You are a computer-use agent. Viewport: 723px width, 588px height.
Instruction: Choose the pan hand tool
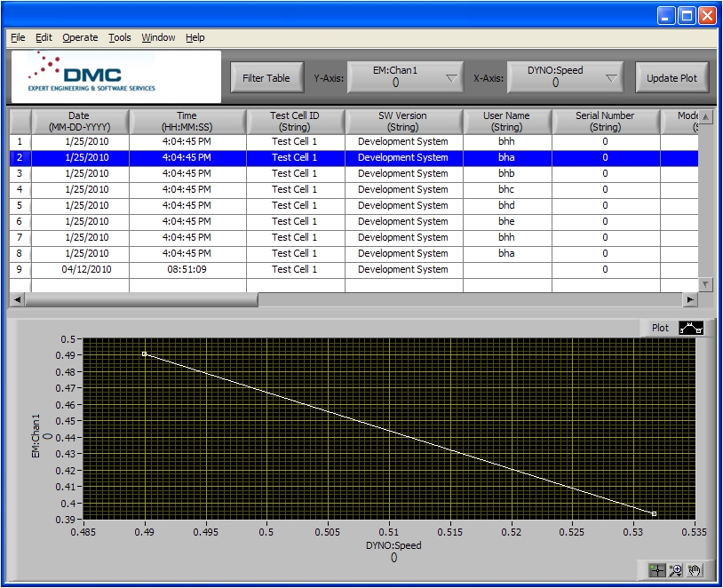pyautogui.click(x=695, y=570)
